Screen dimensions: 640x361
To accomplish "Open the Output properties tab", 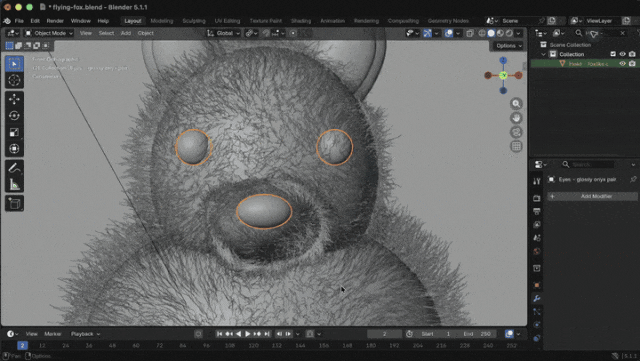I will click(x=537, y=212).
